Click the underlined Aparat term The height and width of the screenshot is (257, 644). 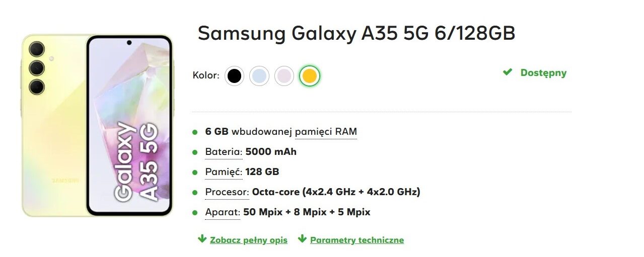[223, 212]
